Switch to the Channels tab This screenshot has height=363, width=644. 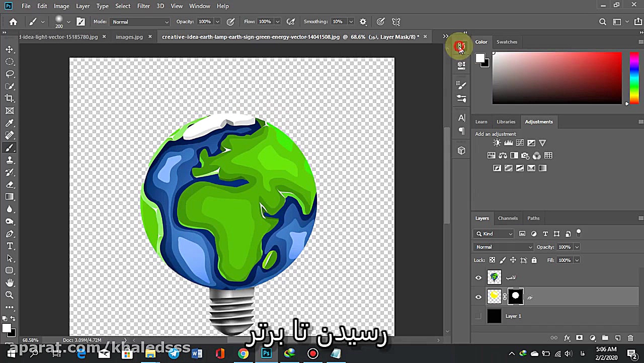[x=508, y=218]
